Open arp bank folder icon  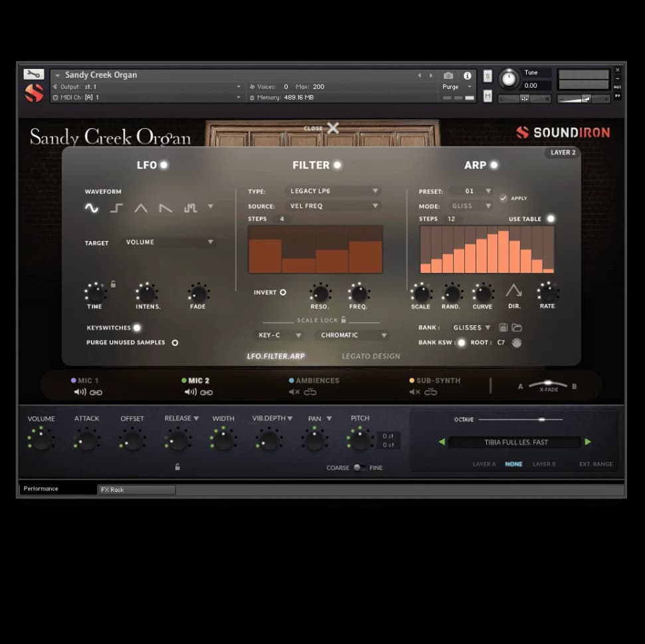(x=517, y=327)
